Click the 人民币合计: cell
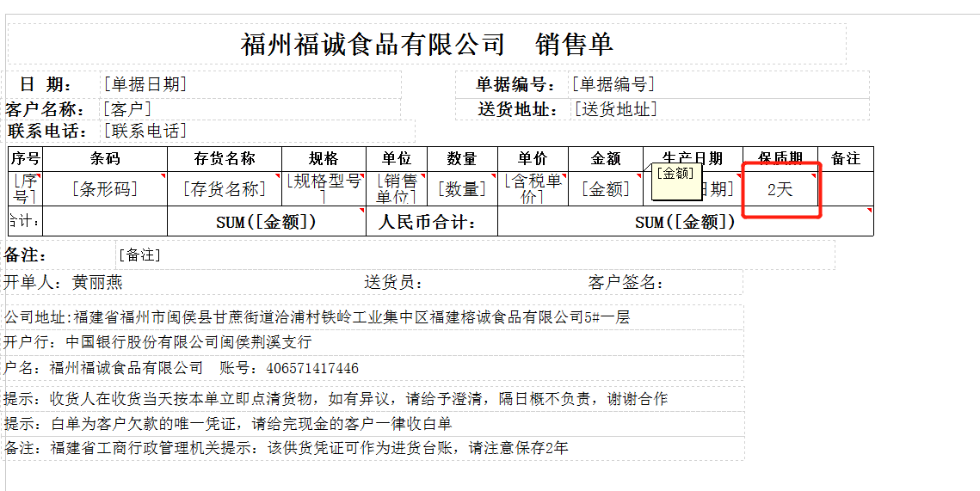 click(x=432, y=221)
